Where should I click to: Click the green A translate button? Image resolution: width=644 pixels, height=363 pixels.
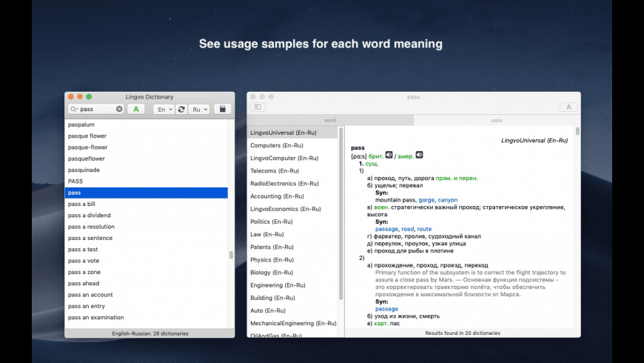click(135, 109)
